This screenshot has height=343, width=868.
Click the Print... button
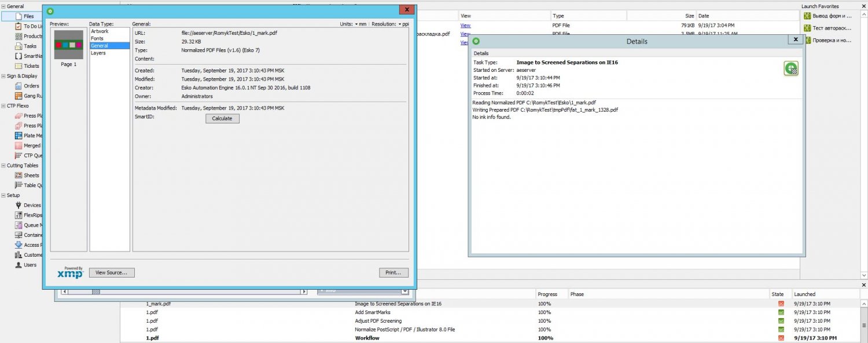click(393, 273)
